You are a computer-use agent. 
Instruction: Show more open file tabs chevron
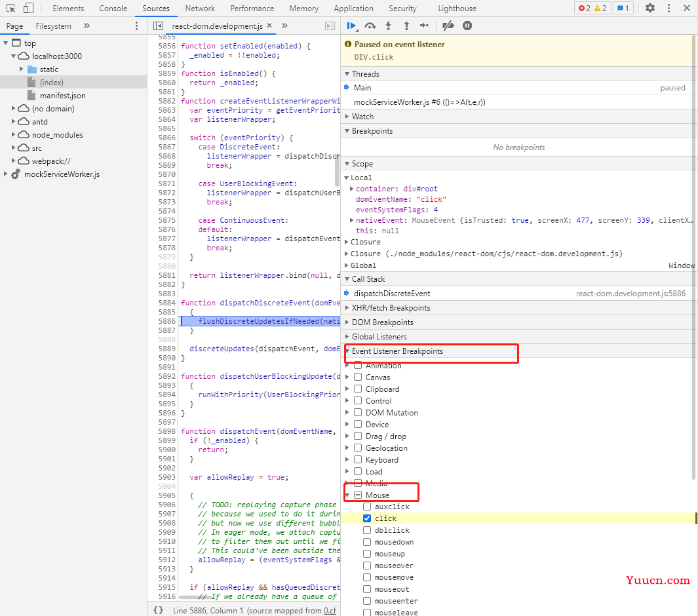tap(284, 26)
